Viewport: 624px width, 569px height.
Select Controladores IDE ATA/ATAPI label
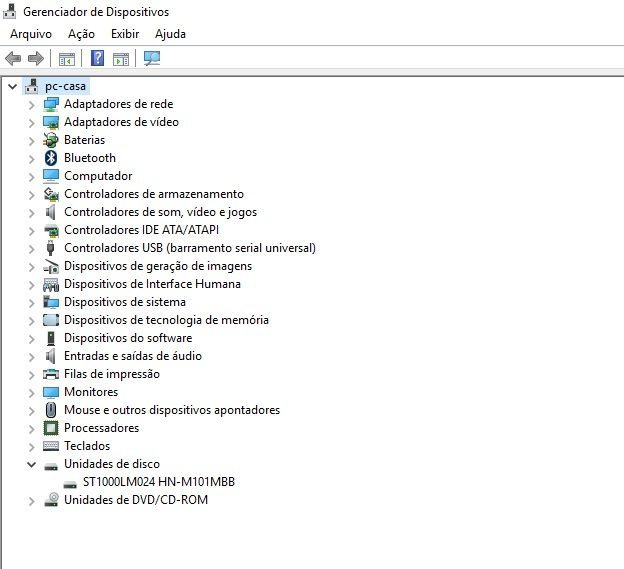tap(142, 230)
